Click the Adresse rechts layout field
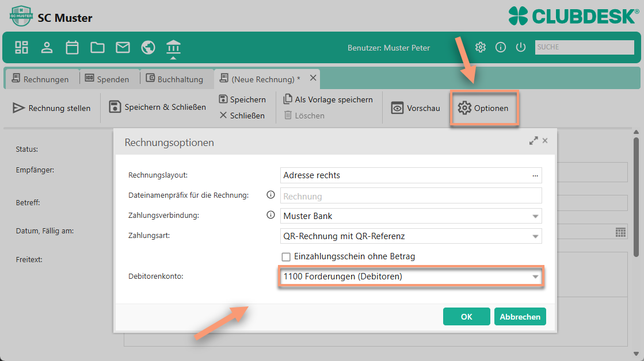 point(411,175)
